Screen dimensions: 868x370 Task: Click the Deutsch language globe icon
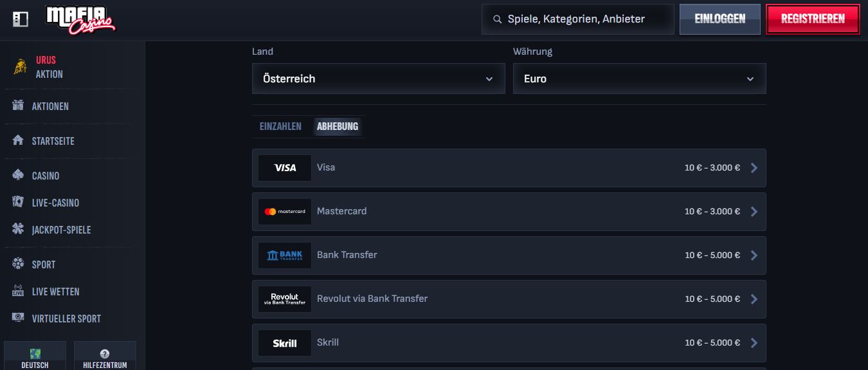click(35, 353)
